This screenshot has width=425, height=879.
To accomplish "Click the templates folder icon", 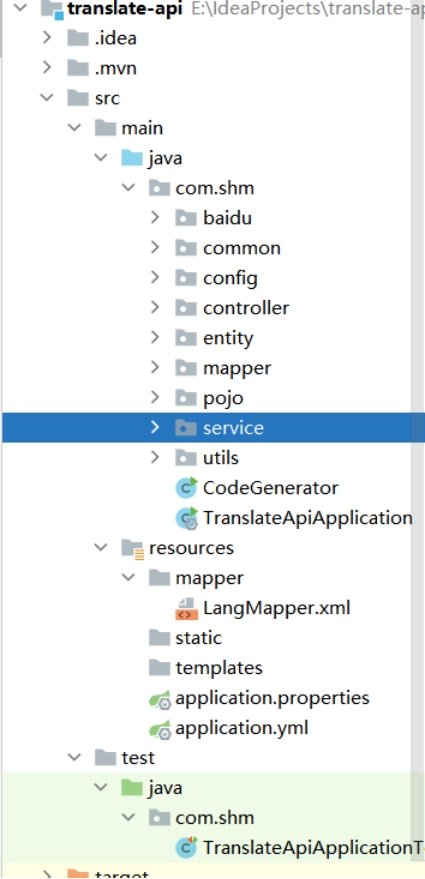I will click(160, 668).
